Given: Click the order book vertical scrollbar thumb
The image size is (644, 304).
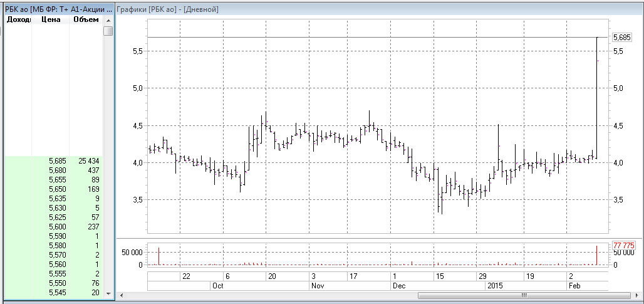Looking at the screenshot, I should coord(108,31).
